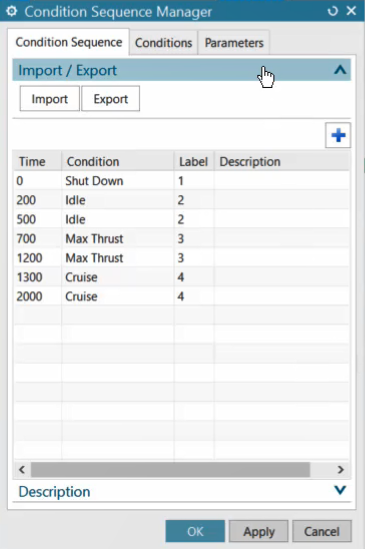The image size is (365, 549).
Task: Expand the Description section
Action: coord(340,490)
